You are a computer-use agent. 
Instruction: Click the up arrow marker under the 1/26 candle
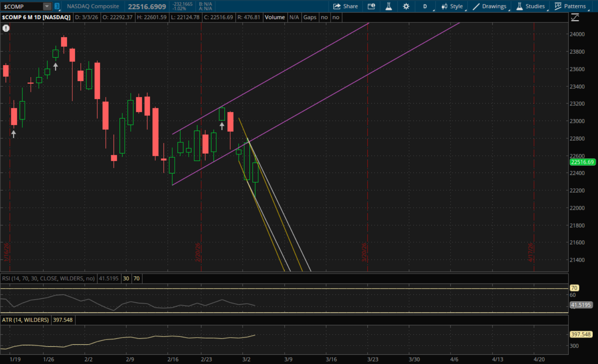pyautogui.click(x=56, y=67)
